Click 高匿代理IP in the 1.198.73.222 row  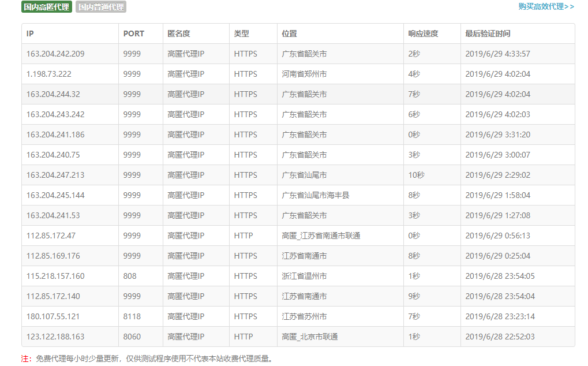[x=186, y=74]
